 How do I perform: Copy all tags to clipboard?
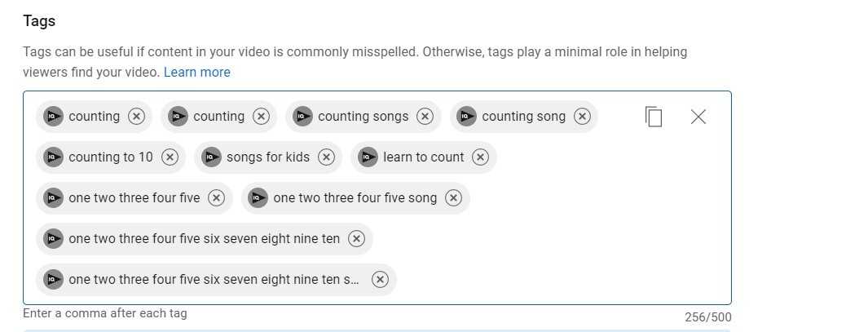click(x=653, y=117)
